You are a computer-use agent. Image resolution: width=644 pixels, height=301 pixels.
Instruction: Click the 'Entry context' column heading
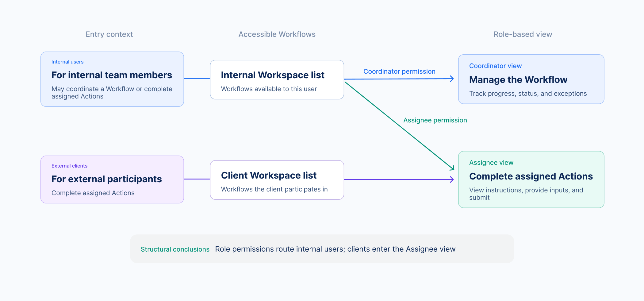109,34
